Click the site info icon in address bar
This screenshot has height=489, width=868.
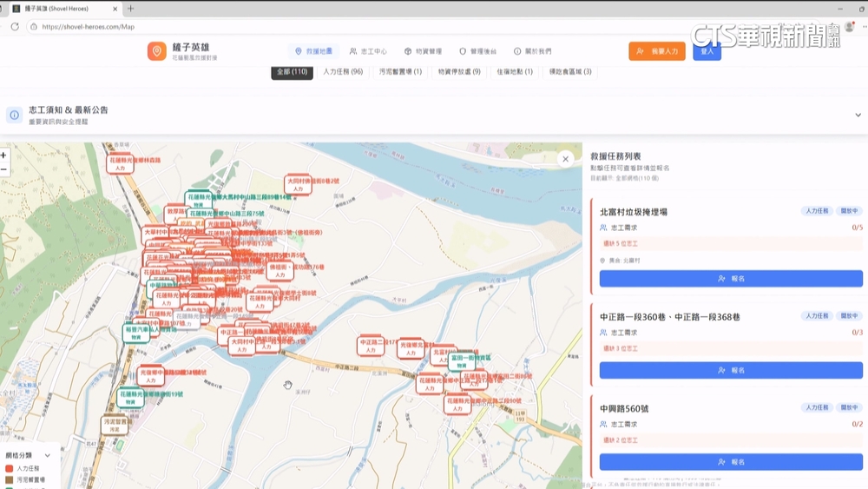click(x=34, y=27)
